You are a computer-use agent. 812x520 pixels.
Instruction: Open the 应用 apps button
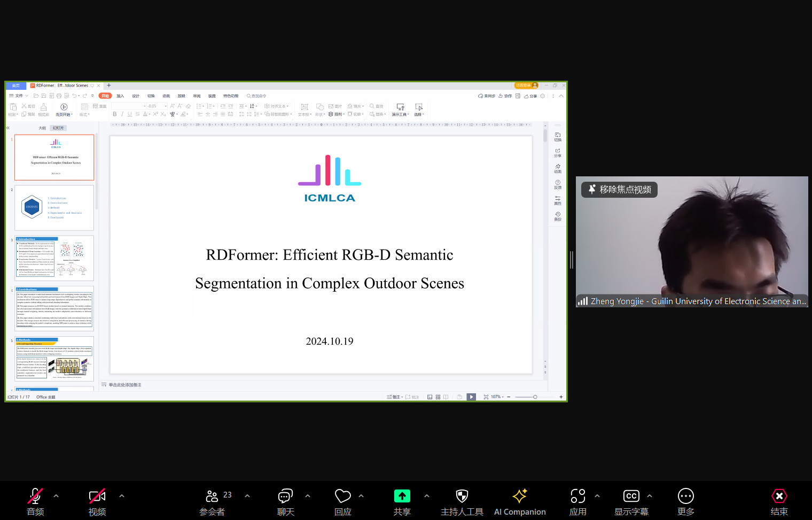[578, 501]
